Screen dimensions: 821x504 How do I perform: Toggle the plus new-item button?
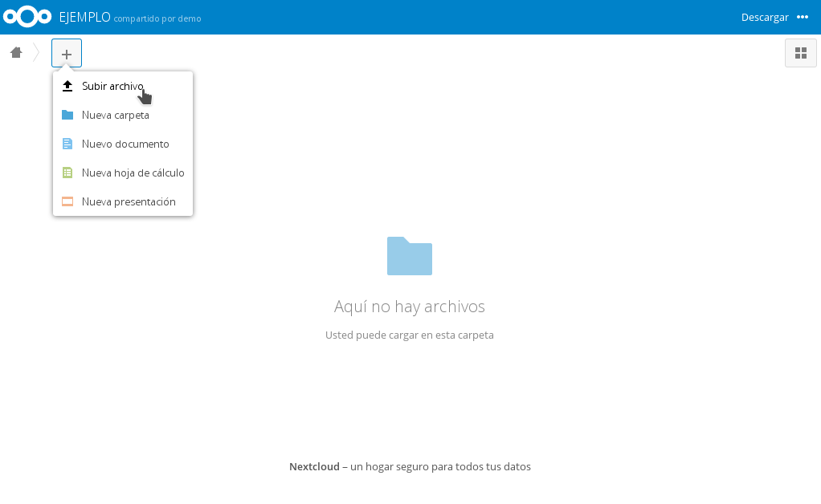(x=67, y=53)
